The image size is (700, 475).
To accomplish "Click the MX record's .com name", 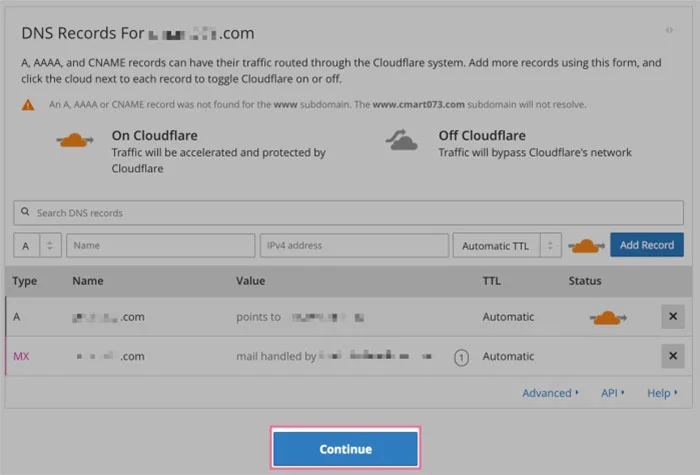I will (x=110, y=356).
